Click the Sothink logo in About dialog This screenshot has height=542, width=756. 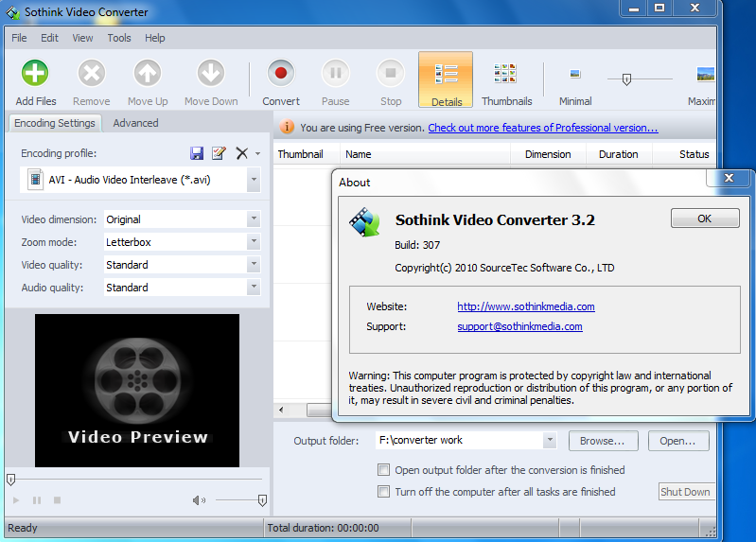pyautogui.click(x=364, y=222)
